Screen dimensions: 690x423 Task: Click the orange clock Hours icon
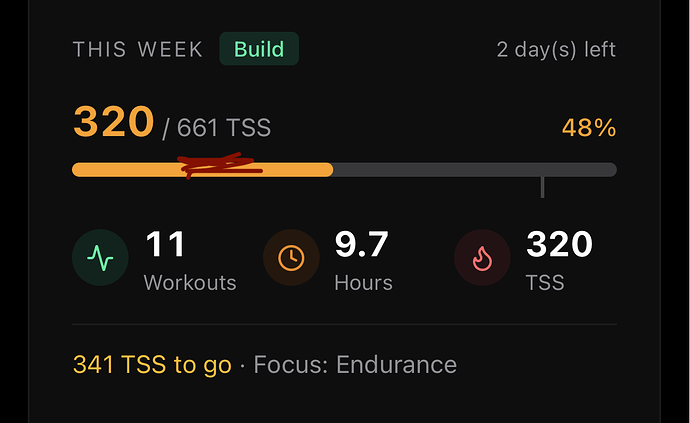coord(291,258)
